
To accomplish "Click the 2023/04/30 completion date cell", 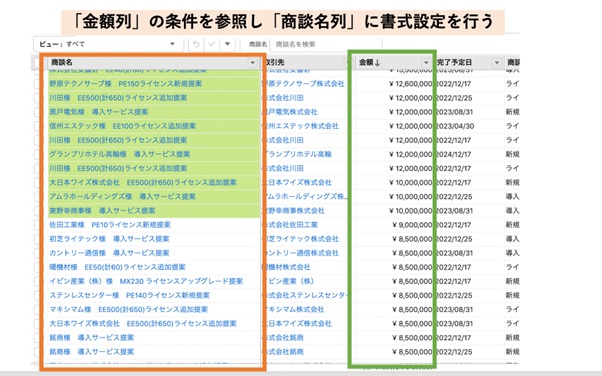I will [x=455, y=126].
